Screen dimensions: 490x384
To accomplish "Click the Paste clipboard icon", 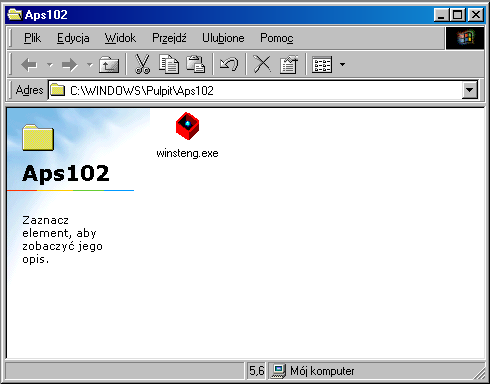I will click(195, 64).
